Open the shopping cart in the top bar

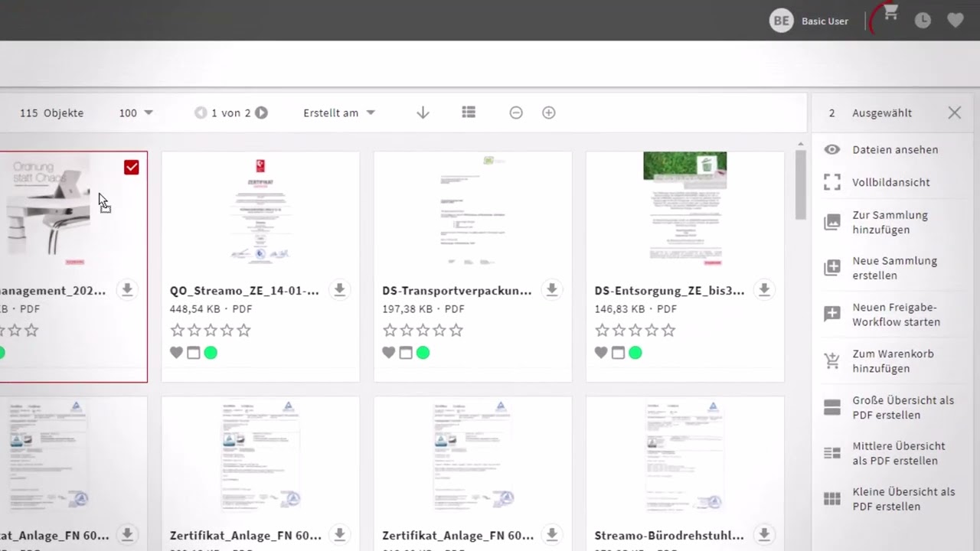click(x=890, y=14)
